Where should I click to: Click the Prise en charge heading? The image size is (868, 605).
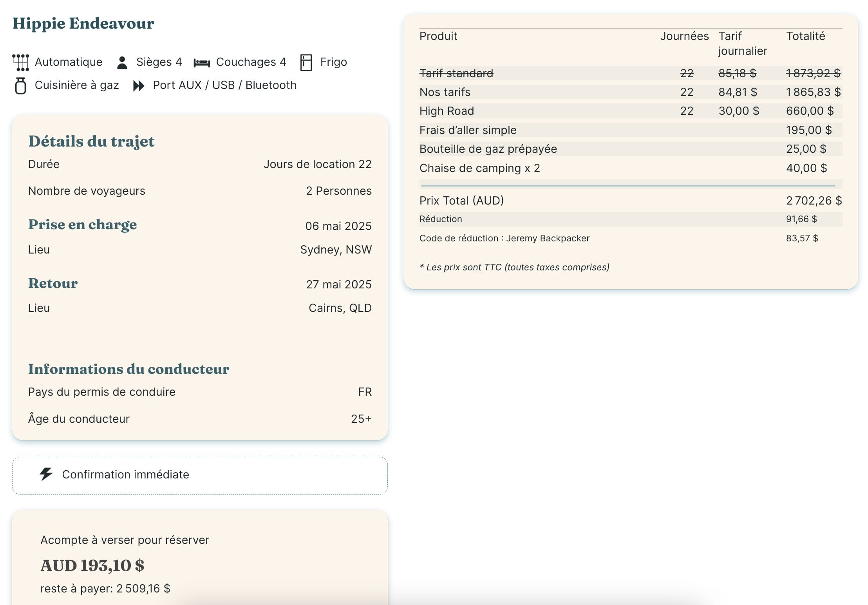tap(83, 225)
